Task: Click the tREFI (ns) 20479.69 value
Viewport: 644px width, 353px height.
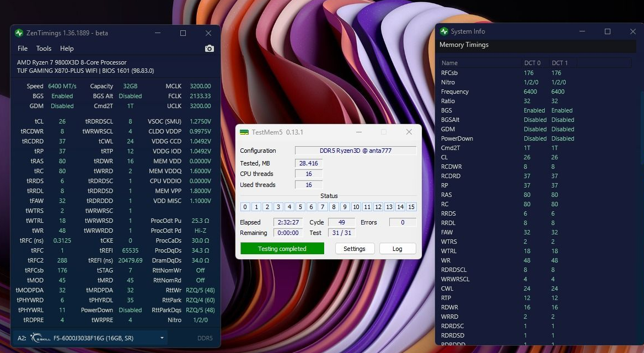Action: pyautogui.click(x=130, y=260)
